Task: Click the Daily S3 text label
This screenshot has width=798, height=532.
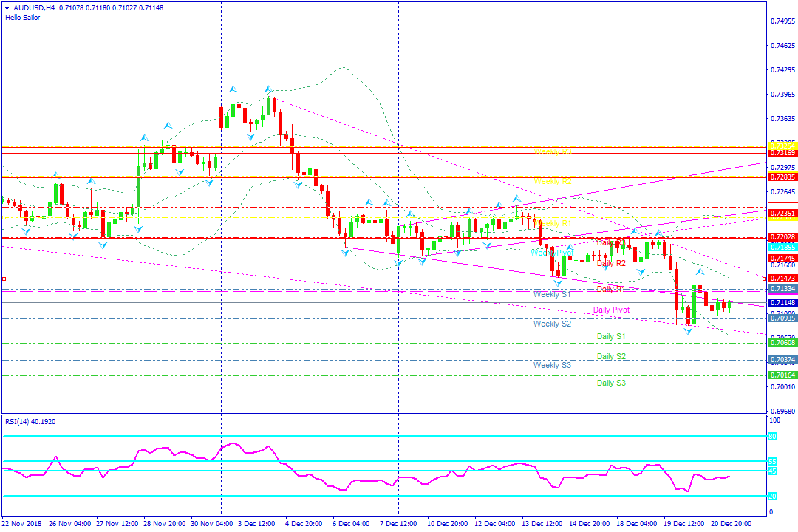Action: point(611,383)
